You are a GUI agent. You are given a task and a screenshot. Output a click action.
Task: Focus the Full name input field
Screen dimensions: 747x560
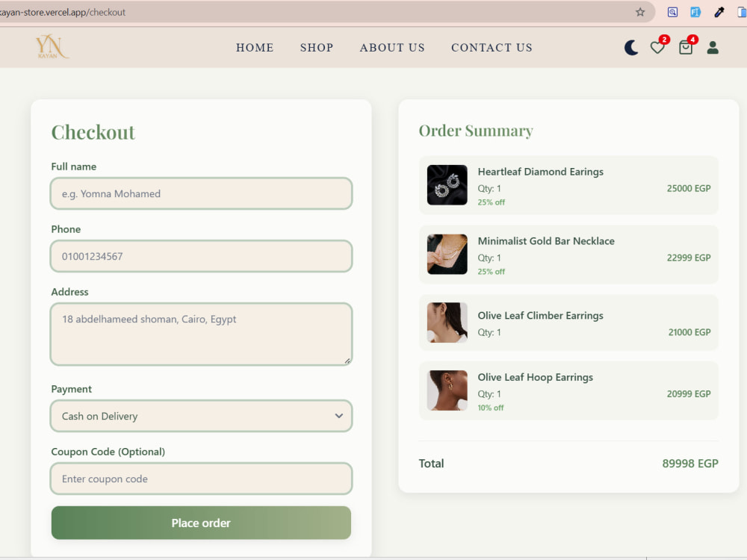[x=201, y=193]
